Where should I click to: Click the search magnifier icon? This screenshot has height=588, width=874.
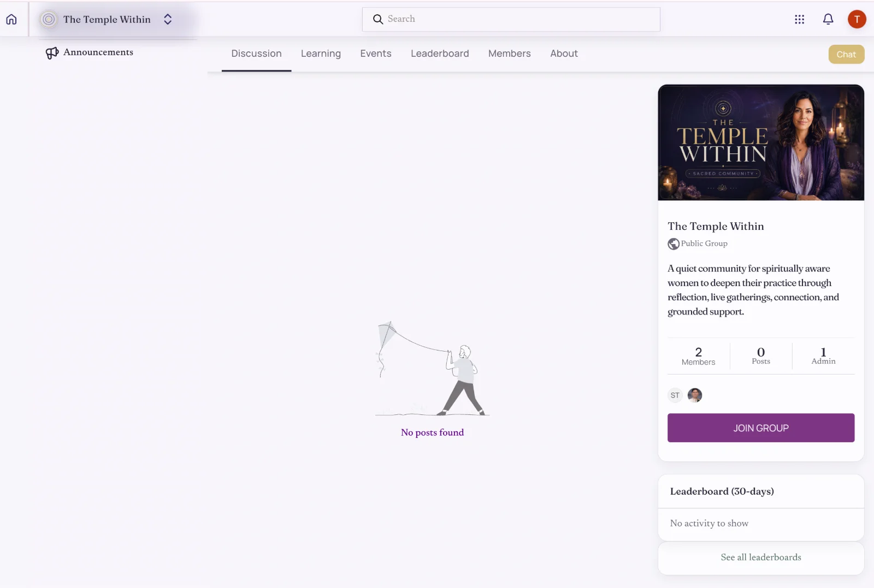point(378,19)
